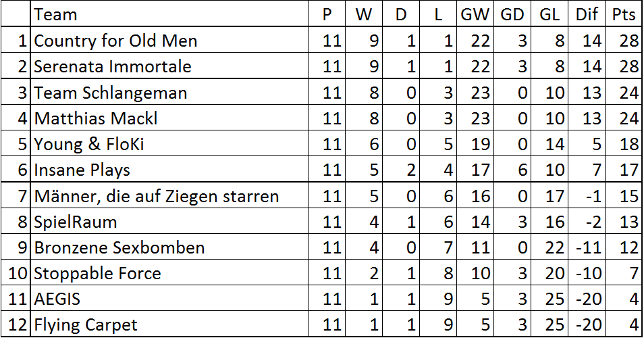This screenshot has width=644, height=338.
Task: Click the Dif column header
Action: [x=587, y=14]
